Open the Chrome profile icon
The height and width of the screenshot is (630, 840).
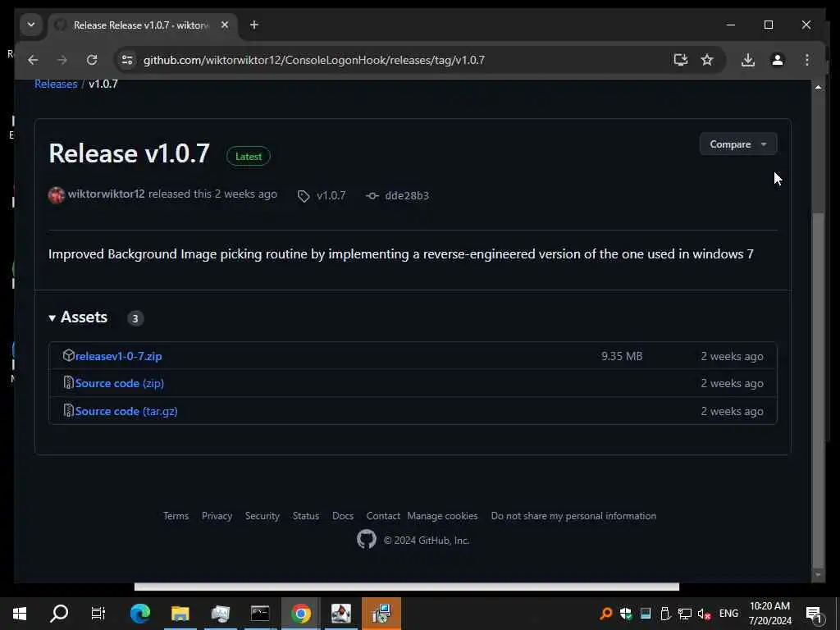[778, 60]
